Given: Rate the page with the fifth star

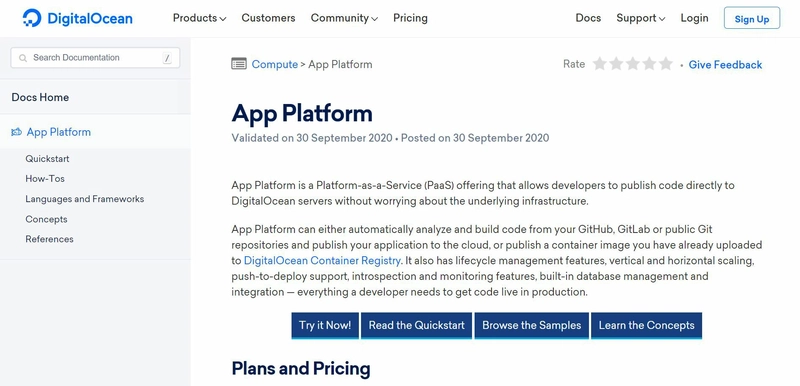Looking at the screenshot, I should point(665,64).
